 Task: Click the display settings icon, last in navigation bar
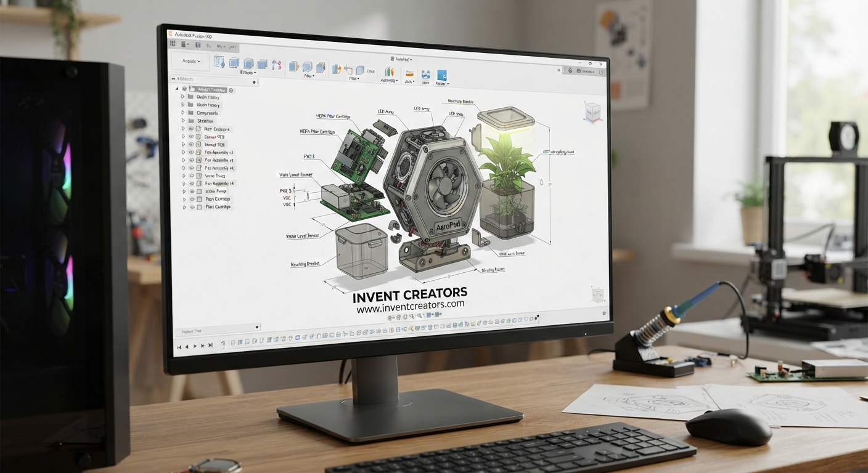(x=438, y=315)
